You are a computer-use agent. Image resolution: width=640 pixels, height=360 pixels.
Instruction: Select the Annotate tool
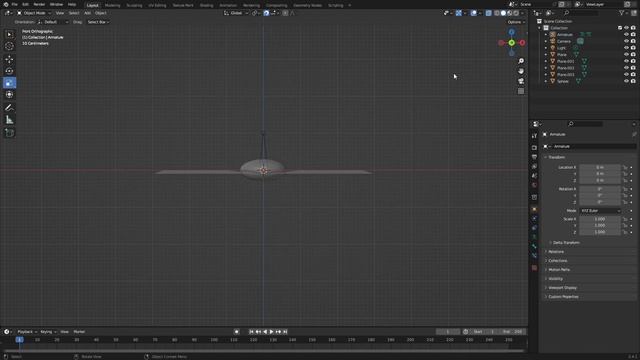[x=9, y=108]
